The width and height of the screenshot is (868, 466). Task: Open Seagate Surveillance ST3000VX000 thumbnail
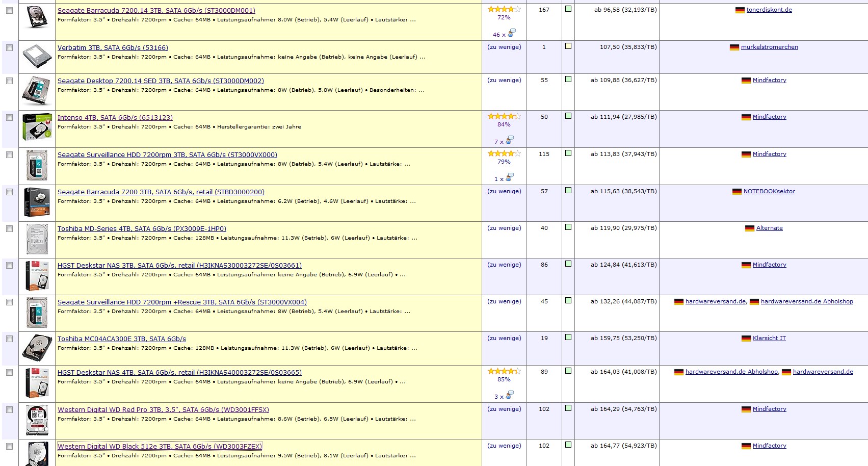coord(37,165)
